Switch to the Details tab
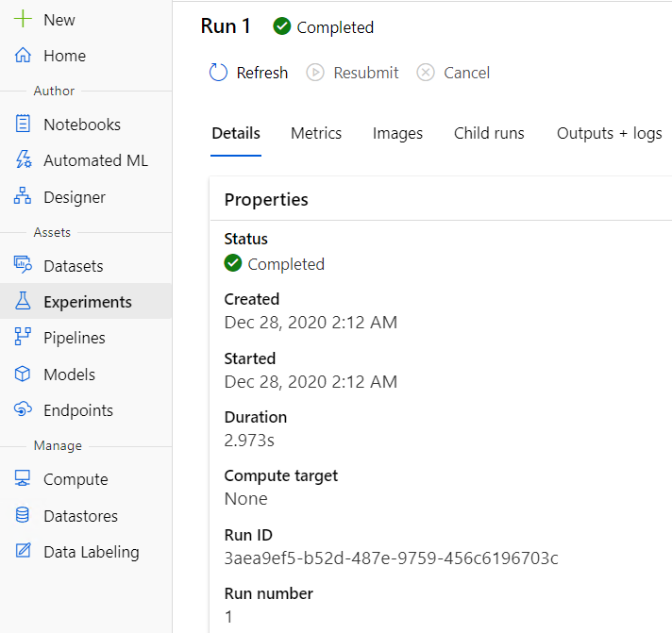The image size is (672, 633). [x=236, y=133]
